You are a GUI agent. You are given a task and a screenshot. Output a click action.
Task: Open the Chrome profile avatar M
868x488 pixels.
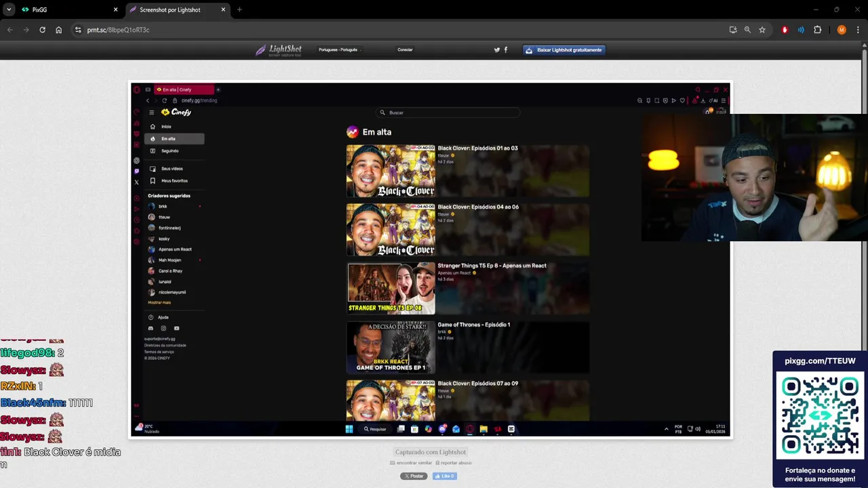pos(842,30)
